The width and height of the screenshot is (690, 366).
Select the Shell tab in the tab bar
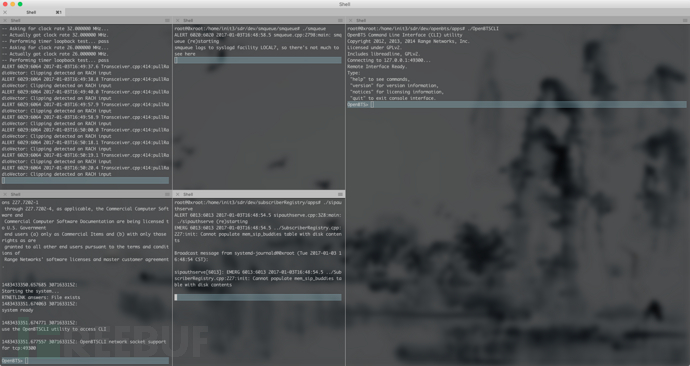coord(33,12)
